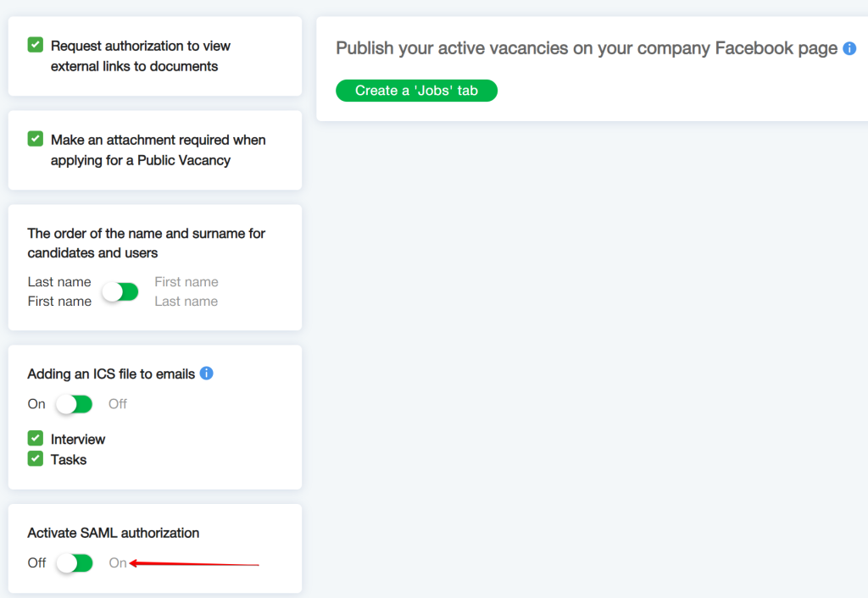Click the 'On' label next to SAML toggle
Screen dimensions: 868x598
click(118, 562)
